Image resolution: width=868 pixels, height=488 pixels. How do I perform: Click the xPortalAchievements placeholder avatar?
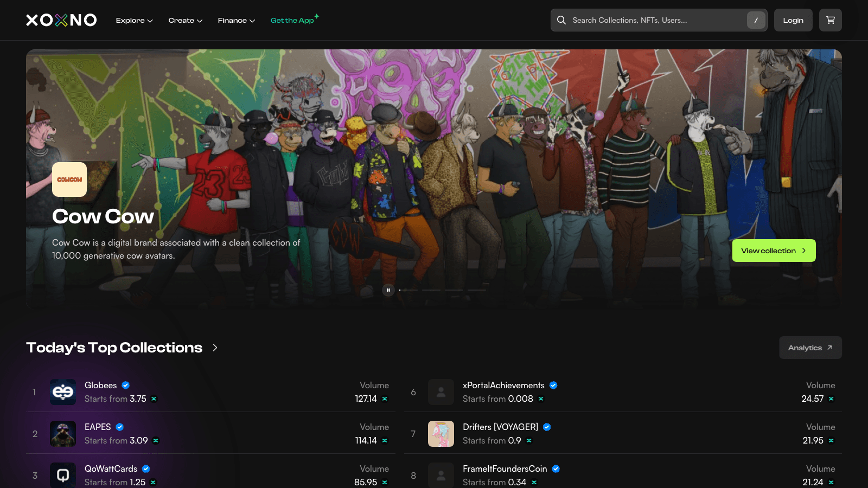(x=441, y=392)
